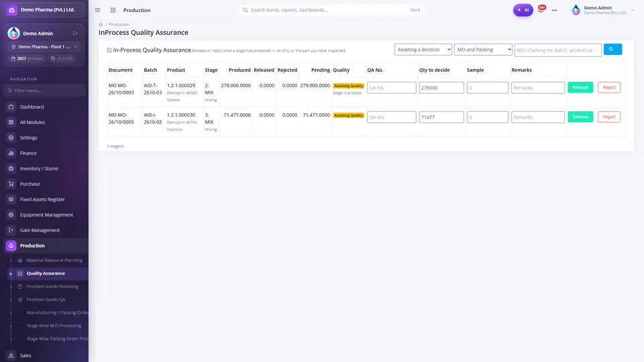Reject batch AID-T-2610-03

609,87
